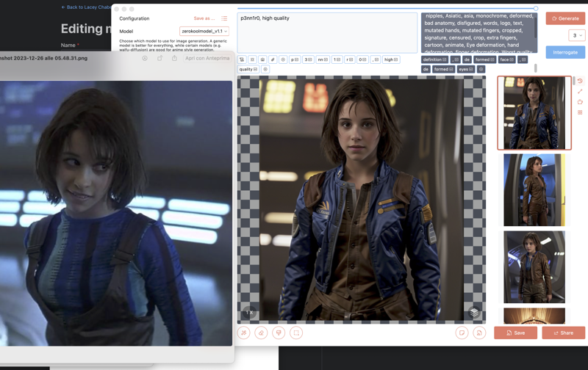The height and width of the screenshot is (370, 588).
Task: Select the 'high' prompt token chip
Action: [391, 59]
